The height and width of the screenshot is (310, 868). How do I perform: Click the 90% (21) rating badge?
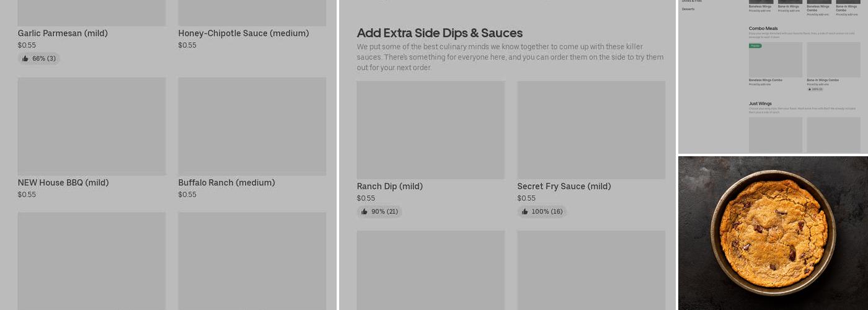coord(379,212)
